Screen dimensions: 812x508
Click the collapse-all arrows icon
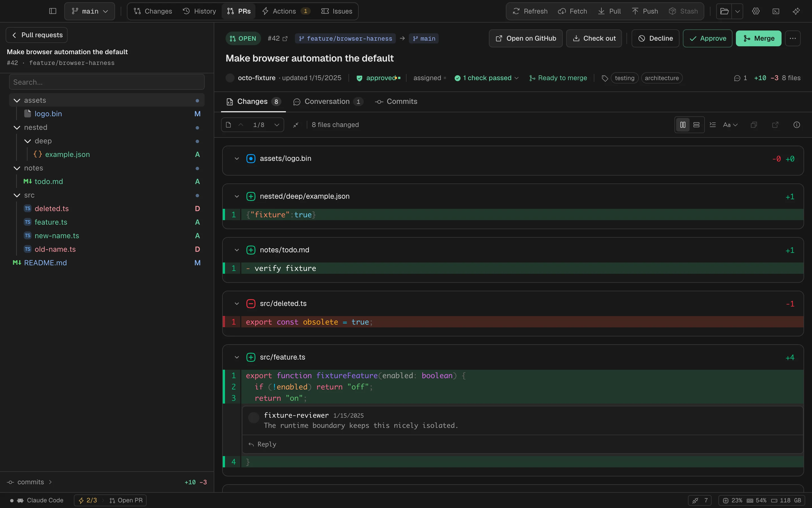coord(295,125)
